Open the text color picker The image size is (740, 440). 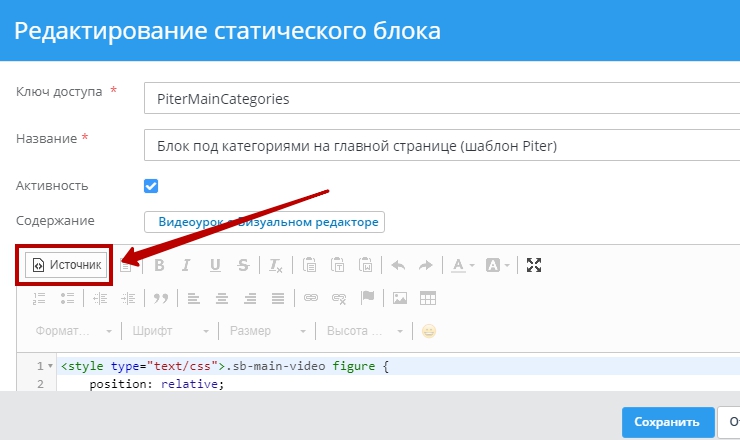[x=461, y=265]
